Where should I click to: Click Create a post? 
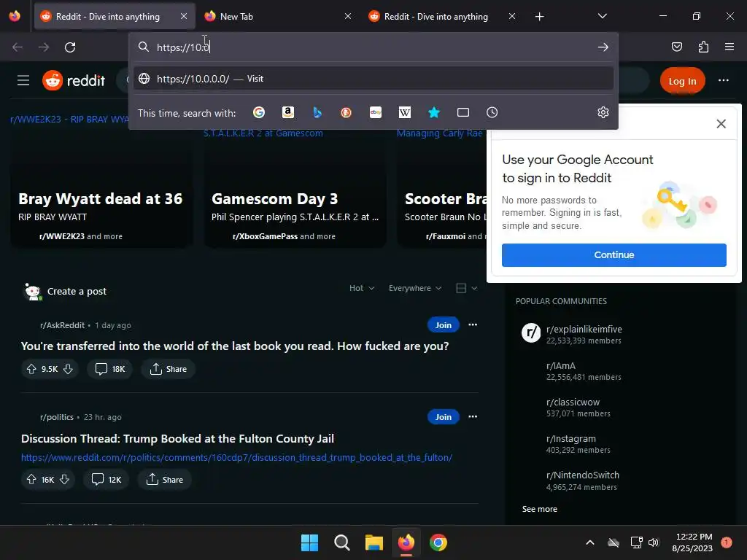coord(77,291)
